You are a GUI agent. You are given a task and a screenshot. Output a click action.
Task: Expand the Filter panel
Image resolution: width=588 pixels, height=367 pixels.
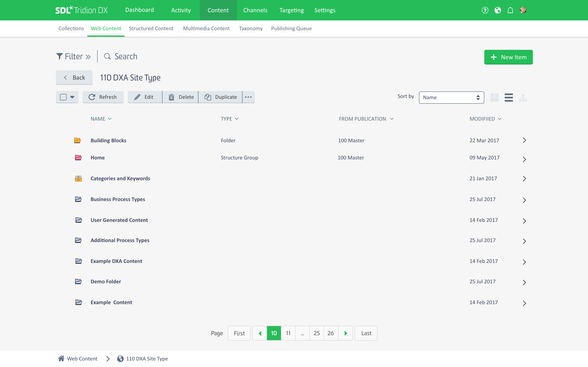pos(73,57)
